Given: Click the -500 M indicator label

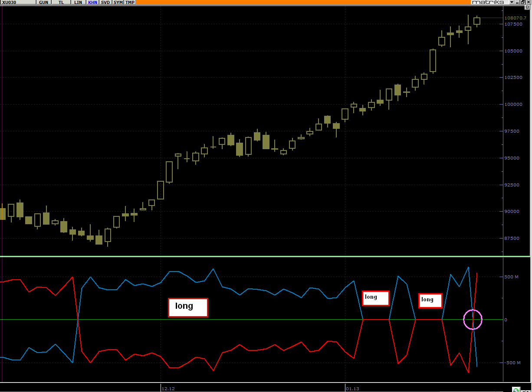Looking at the screenshot, I should click(512, 363).
